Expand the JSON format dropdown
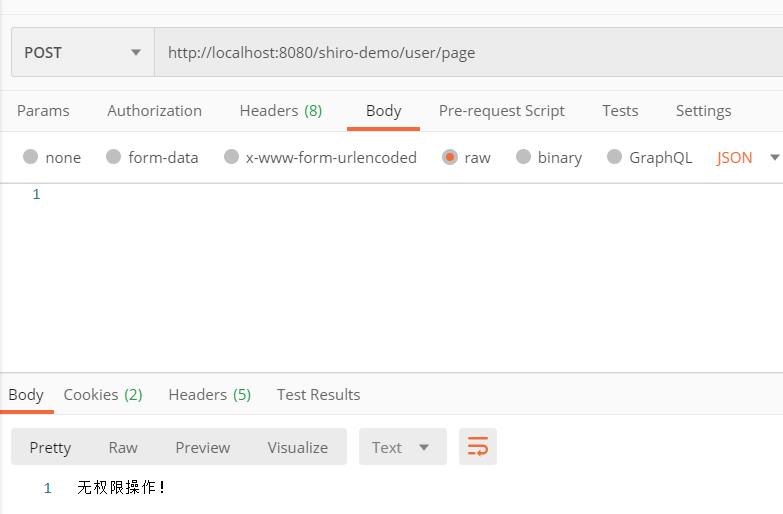 coord(747,157)
